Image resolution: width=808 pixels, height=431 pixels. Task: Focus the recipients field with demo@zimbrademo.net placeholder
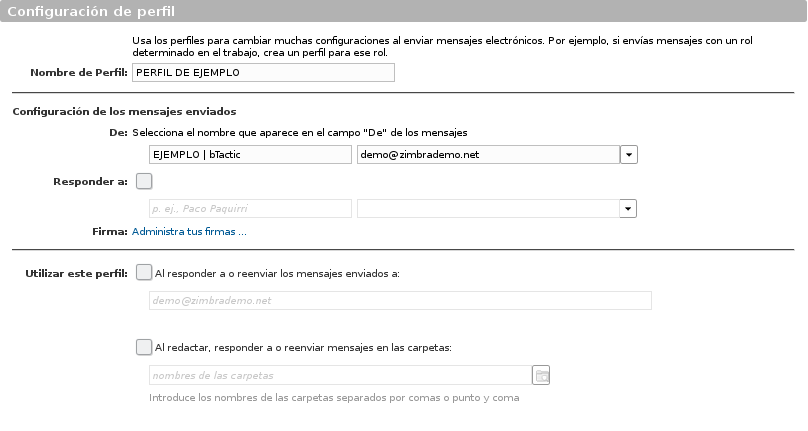coord(400,301)
